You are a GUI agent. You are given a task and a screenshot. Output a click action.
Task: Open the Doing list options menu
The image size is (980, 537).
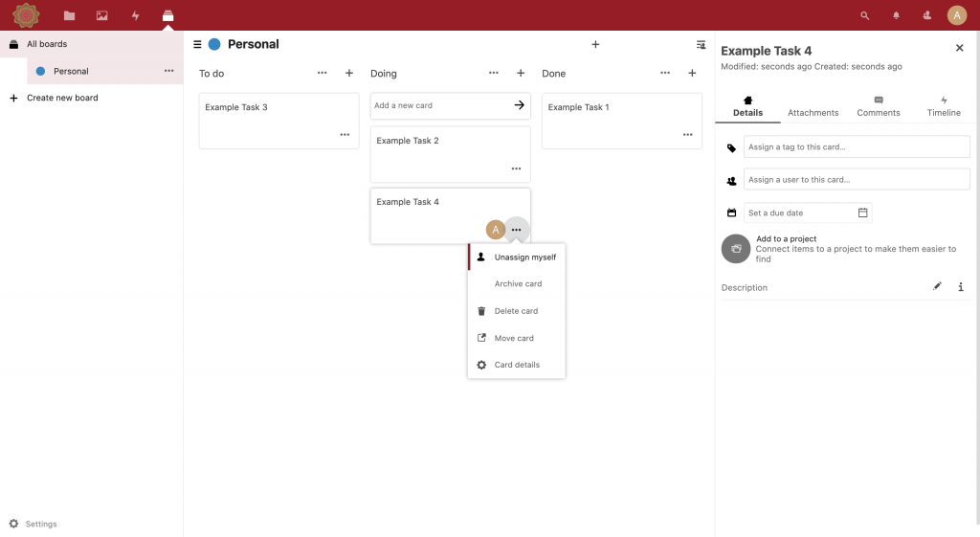493,73
